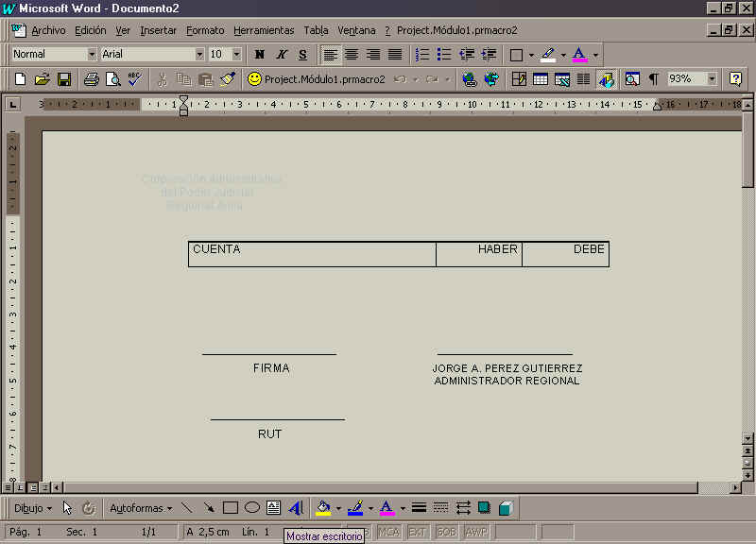Image resolution: width=756 pixels, height=544 pixels.
Task: Choose the Ellipse drawing tool
Action: 252,508
